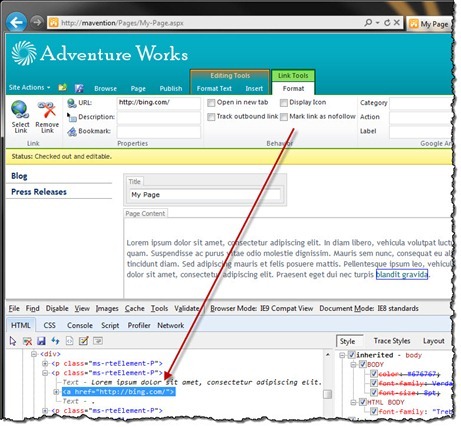461x427 pixels.
Task: Uncheck the inherited - body style checkbox
Action: (351, 355)
